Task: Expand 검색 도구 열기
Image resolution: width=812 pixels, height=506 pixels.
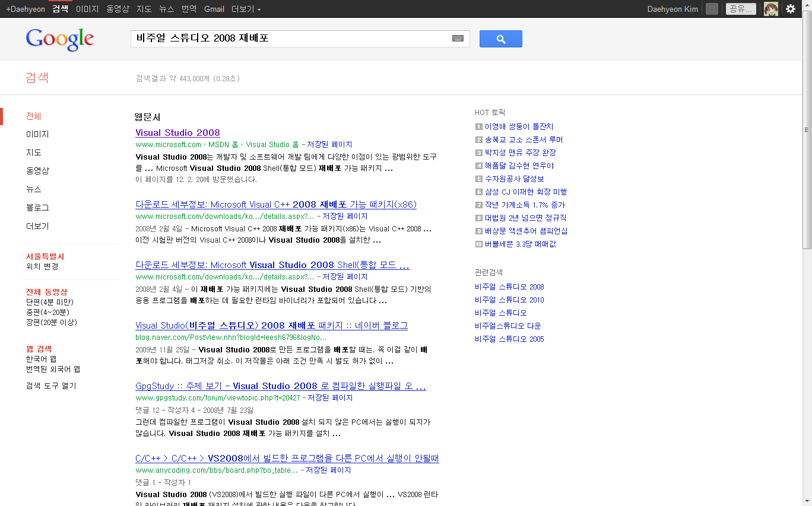Action: click(x=51, y=386)
